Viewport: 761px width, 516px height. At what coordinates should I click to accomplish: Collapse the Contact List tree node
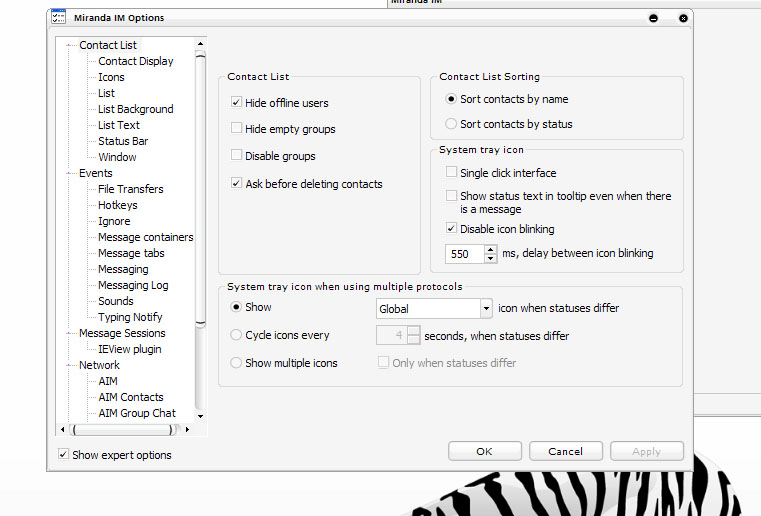click(69, 45)
